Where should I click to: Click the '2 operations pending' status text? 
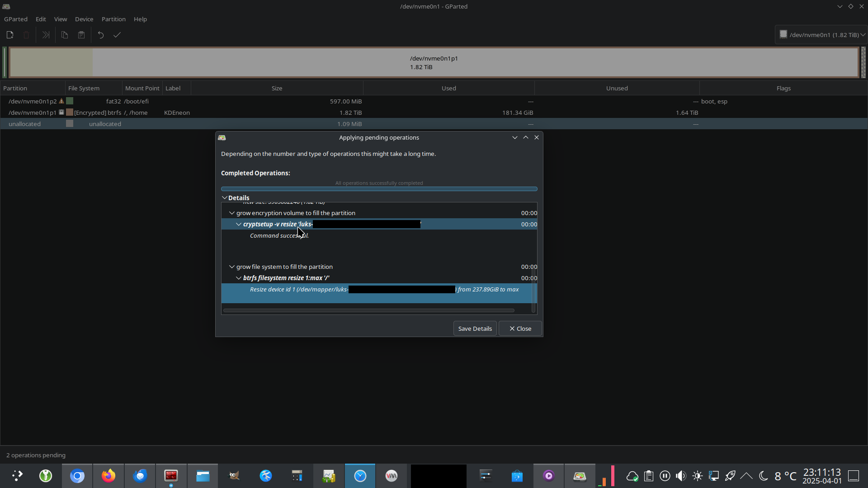pos(36,455)
